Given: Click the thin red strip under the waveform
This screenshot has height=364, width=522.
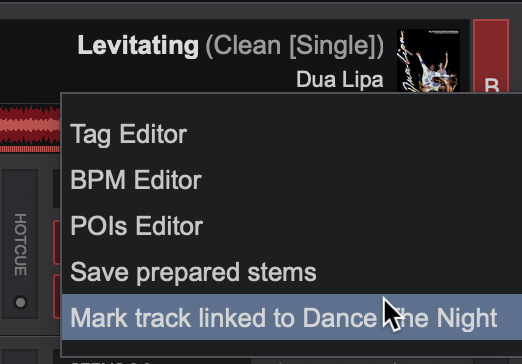Looking at the screenshot, I should 30,149.
